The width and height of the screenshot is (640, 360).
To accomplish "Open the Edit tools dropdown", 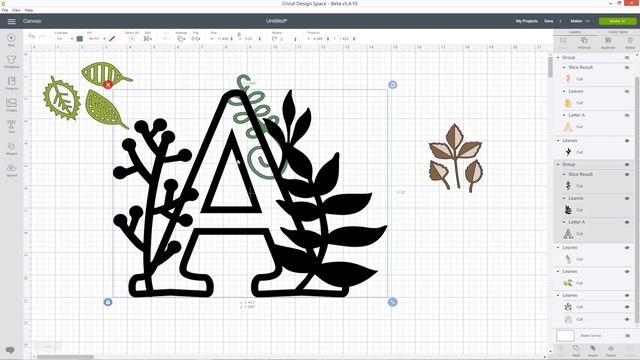I will tap(147, 38).
